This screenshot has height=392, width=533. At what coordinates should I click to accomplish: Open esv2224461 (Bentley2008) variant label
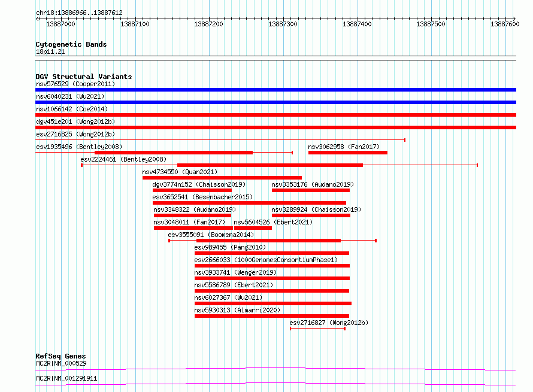tap(123, 159)
